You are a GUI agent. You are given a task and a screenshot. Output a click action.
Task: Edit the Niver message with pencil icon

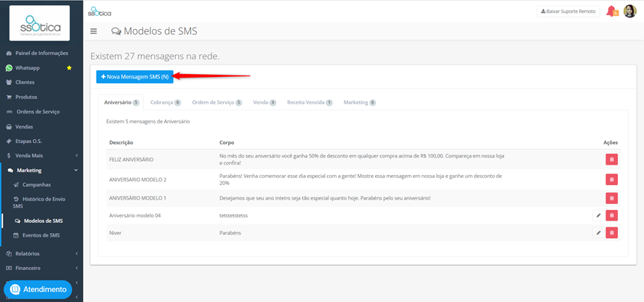coord(598,232)
